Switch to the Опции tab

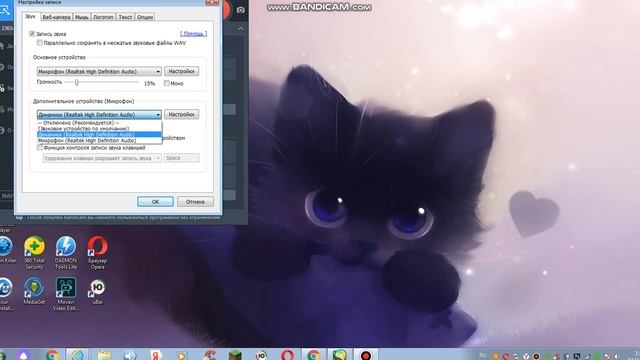coord(144,17)
